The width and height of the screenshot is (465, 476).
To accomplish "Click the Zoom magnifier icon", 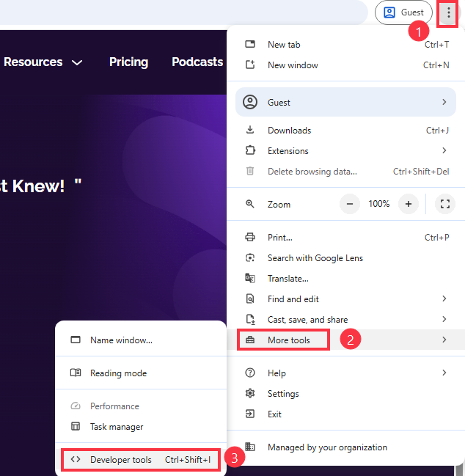I will tap(250, 204).
